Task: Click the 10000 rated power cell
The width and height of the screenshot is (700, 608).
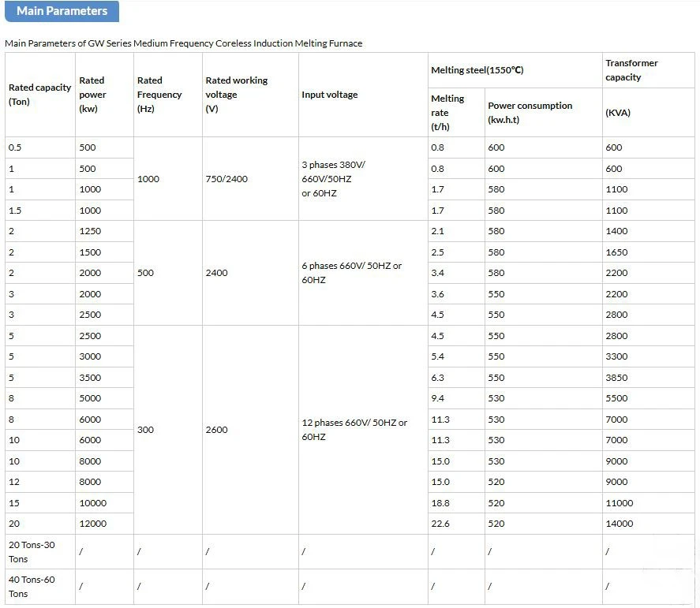Action: point(104,503)
